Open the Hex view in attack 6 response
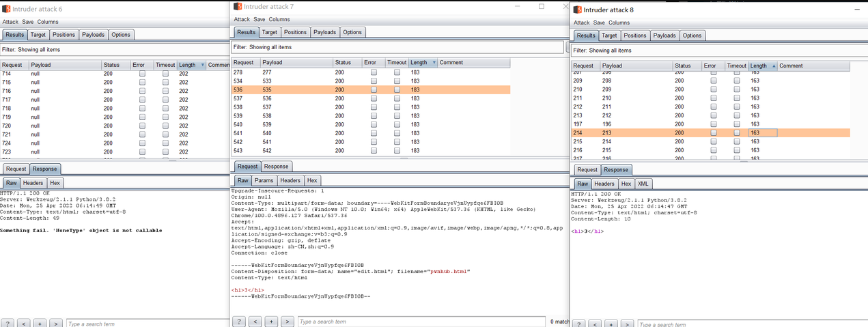868x327 pixels. coord(55,183)
